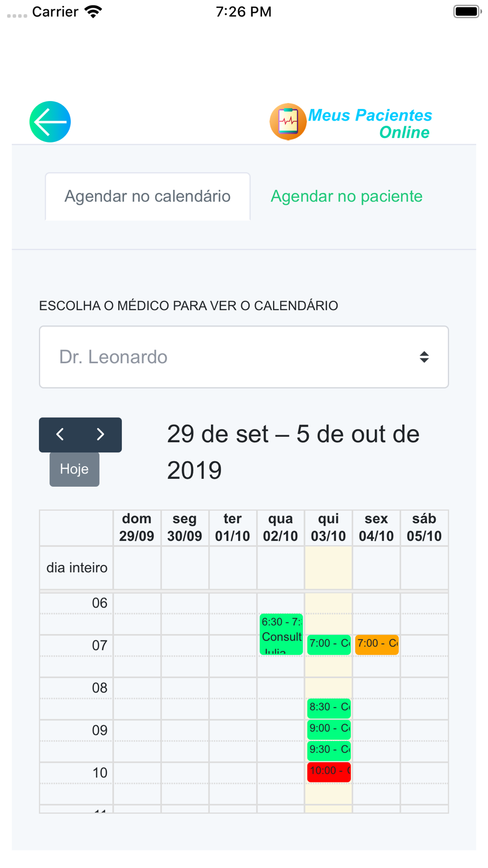Screen dimensions: 488x868
Task: Click the Hoje button
Action: (x=74, y=469)
